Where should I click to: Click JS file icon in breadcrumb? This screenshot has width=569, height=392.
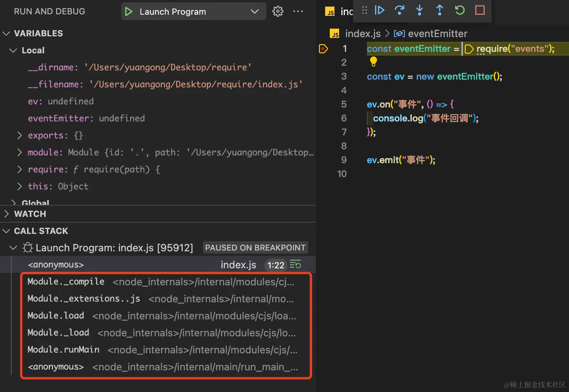334,34
